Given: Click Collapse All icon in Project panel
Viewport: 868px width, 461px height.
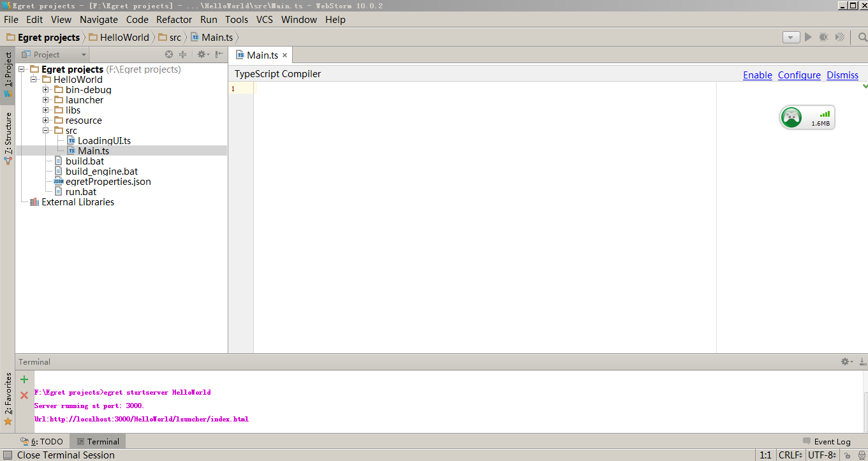Looking at the screenshot, I should (x=183, y=55).
